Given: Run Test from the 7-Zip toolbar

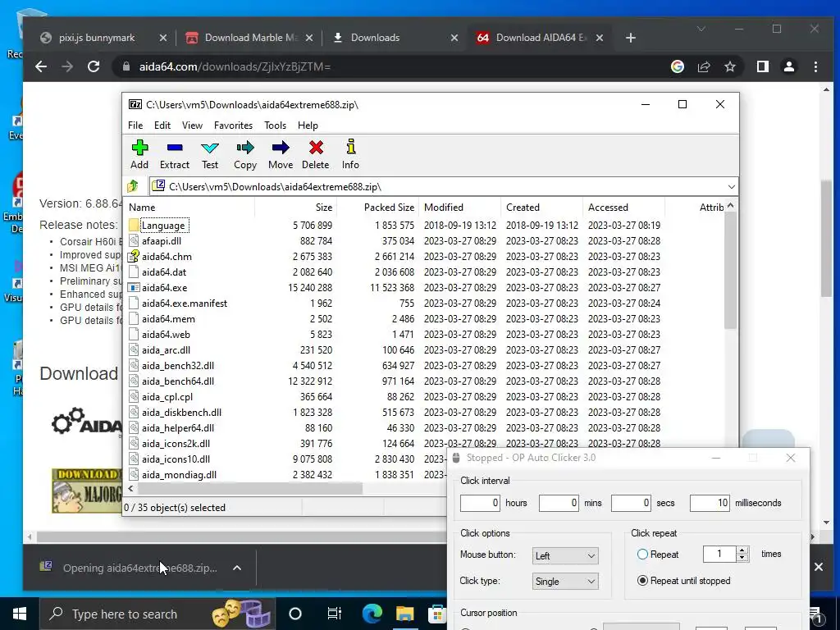Looking at the screenshot, I should click(210, 154).
